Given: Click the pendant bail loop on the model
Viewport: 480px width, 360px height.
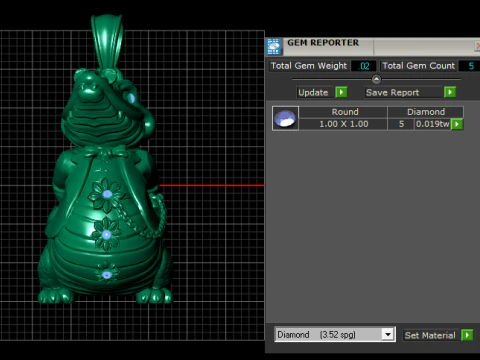Looking at the screenshot, I should 107,42.
